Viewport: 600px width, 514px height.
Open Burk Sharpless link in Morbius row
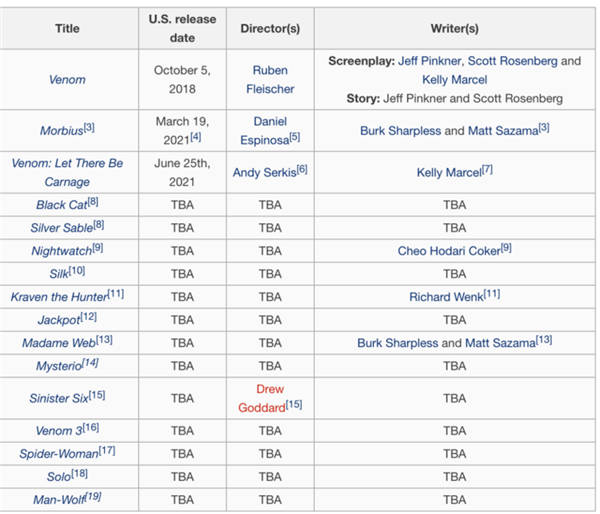tap(400, 131)
